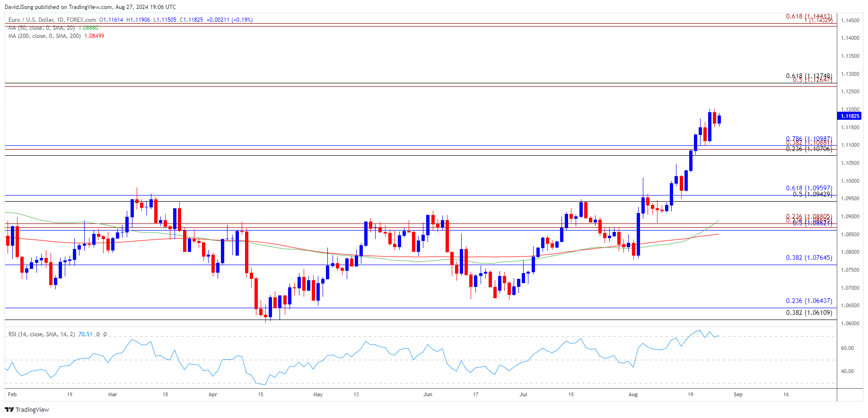Screen dimensions: 868x418
Task: Click the +0.00211 (+0.19%) change value
Action: [x=229, y=20]
